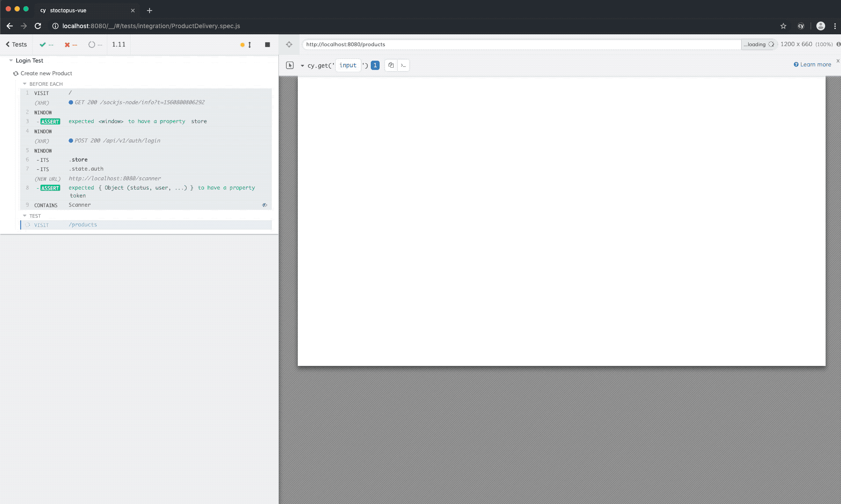The height and width of the screenshot is (504, 841).
Task: Go back to the Tests list
Action: pos(16,44)
